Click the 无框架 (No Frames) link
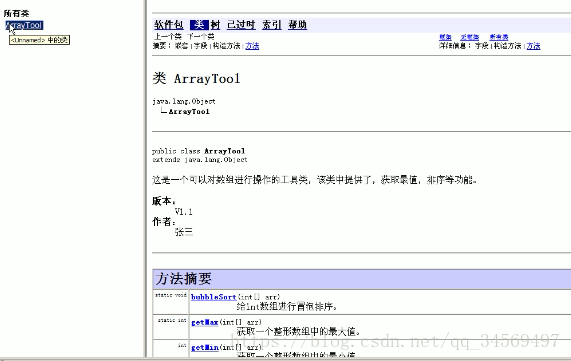The image size is (571, 361). pyautogui.click(x=470, y=37)
